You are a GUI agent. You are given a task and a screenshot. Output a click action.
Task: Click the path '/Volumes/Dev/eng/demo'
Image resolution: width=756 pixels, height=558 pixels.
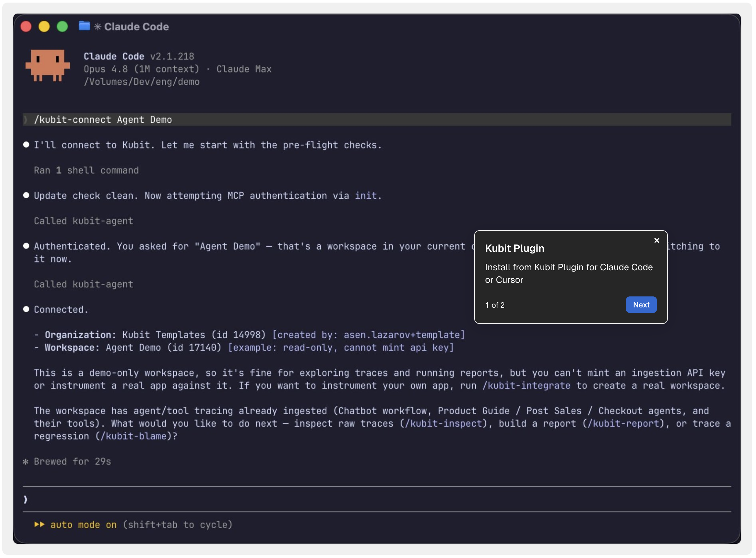point(142,82)
